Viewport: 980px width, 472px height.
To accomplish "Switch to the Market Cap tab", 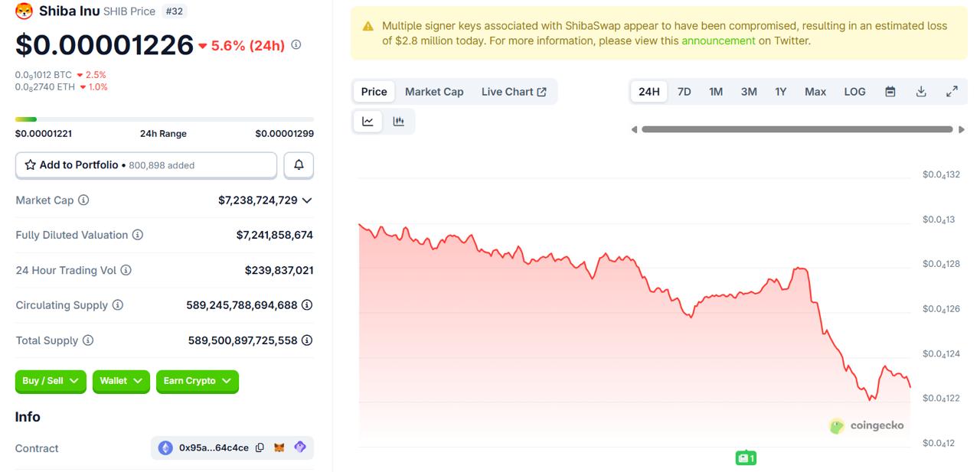I will pos(434,92).
